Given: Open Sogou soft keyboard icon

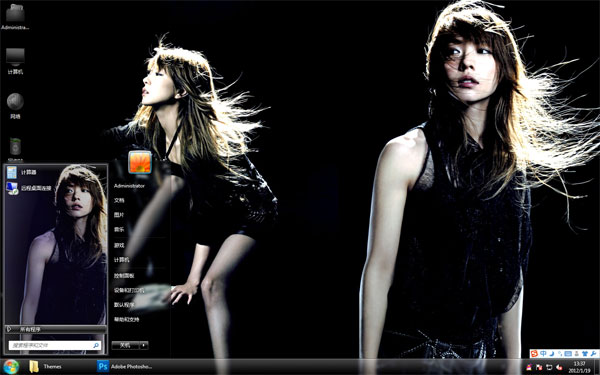Looking at the screenshot, I should (568, 354).
